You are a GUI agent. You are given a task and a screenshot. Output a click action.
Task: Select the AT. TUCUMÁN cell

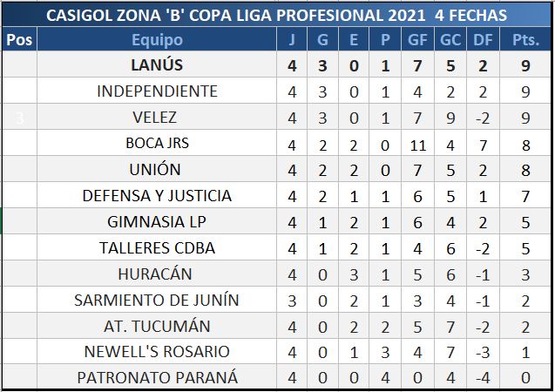coord(158,327)
